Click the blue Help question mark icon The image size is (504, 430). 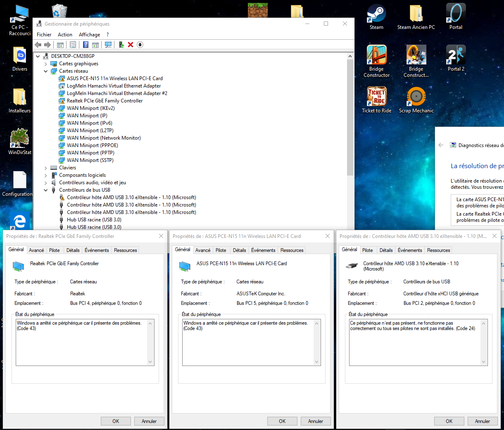tap(86, 45)
